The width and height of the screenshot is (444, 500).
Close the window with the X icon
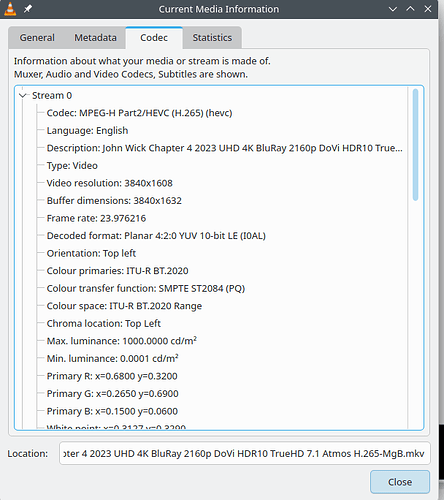click(428, 9)
